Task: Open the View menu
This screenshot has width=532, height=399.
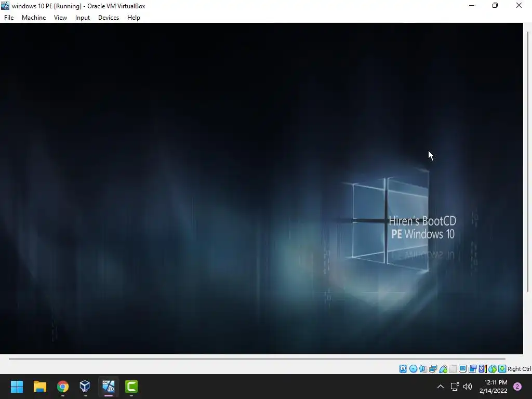Action: 60,18
